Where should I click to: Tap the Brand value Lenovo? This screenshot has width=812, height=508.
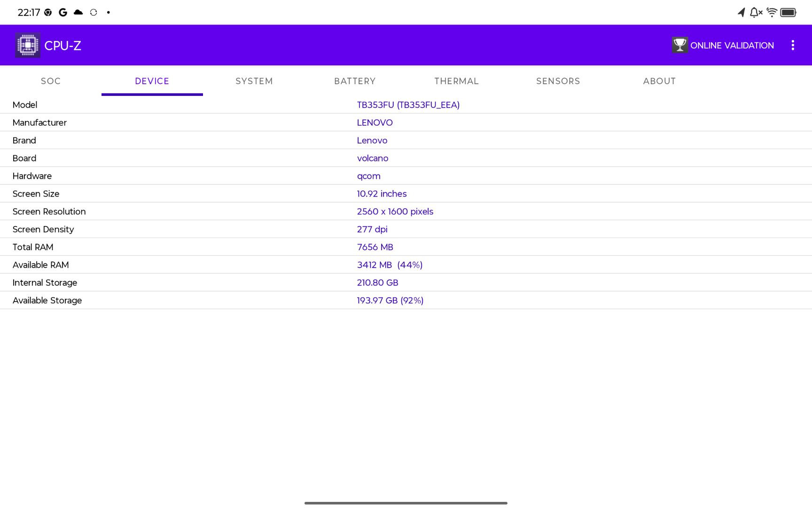click(372, 141)
